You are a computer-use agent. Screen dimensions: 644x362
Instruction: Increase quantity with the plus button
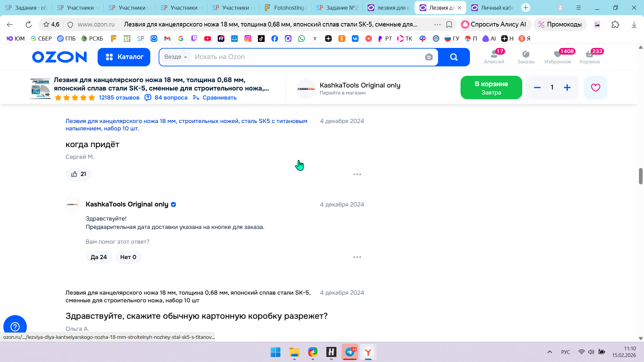tap(567, 87)
